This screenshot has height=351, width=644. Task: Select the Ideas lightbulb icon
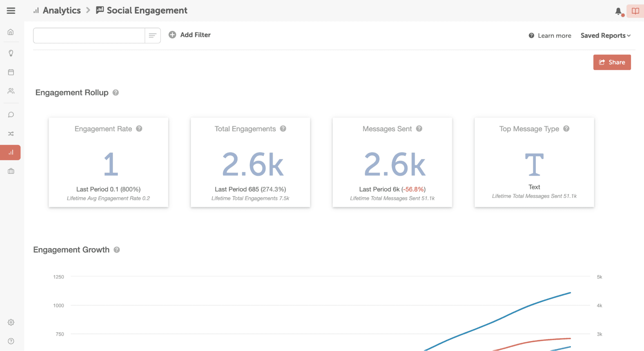[x=11, y=53]
